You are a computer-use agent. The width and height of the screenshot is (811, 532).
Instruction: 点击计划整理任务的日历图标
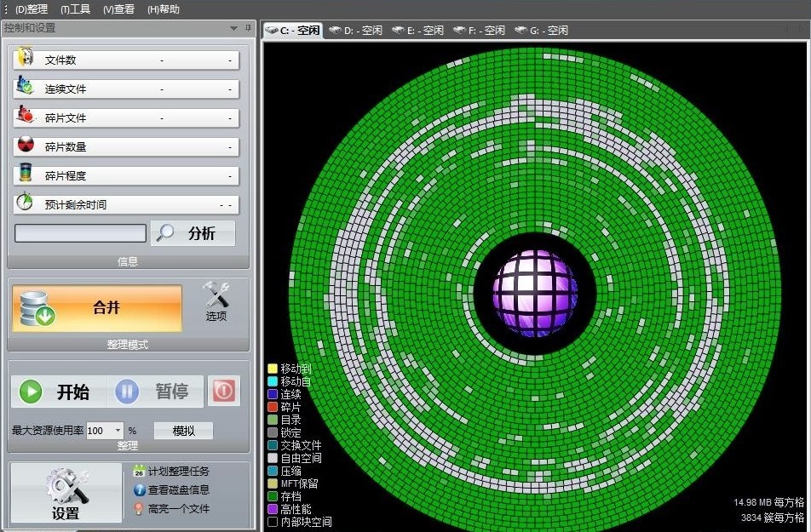point(138,470)
